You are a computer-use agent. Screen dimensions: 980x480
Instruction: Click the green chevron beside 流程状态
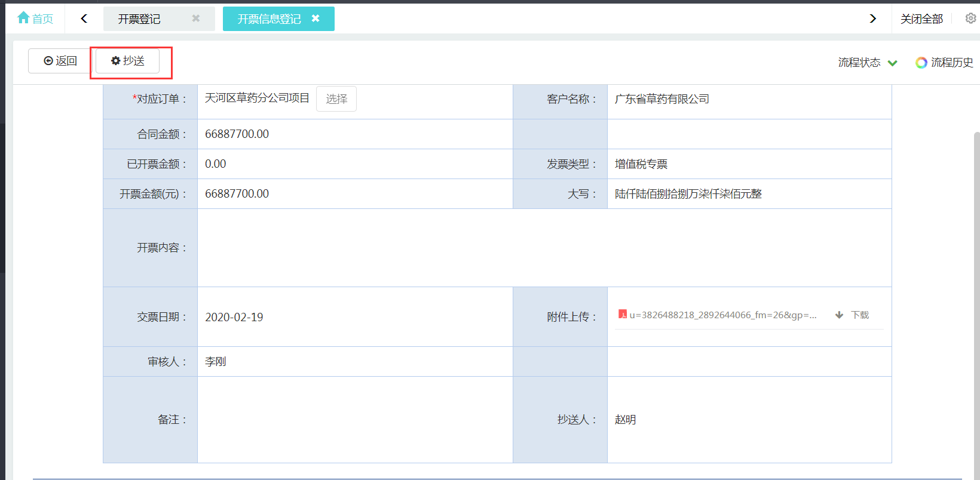pyautogui.click(x=892, y=63)
